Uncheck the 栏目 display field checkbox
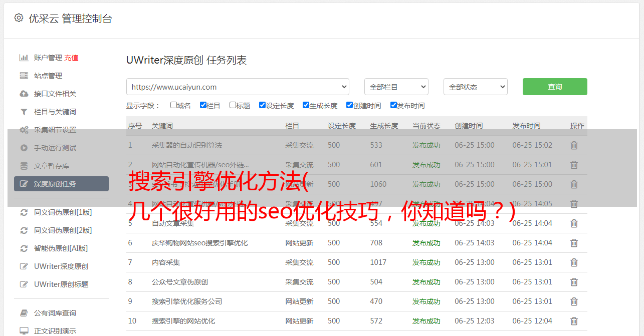The image size is (644, 336). pyautogui.click(x=203, y=105)
